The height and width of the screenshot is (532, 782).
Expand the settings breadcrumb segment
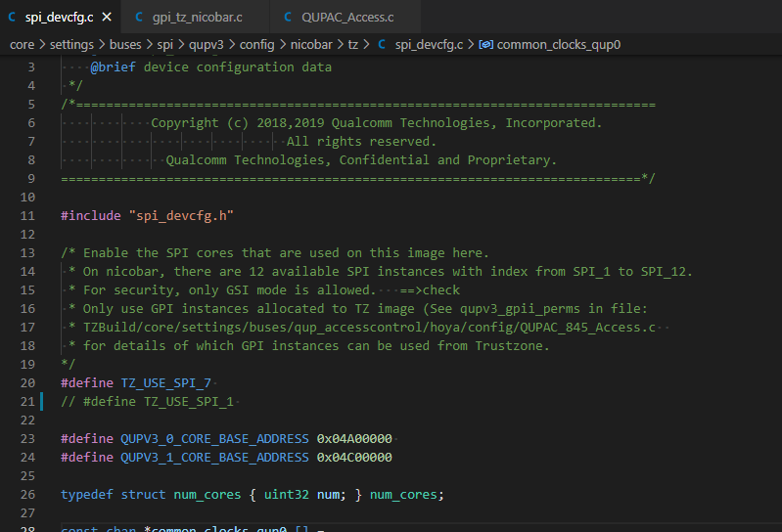click(74, 45)
